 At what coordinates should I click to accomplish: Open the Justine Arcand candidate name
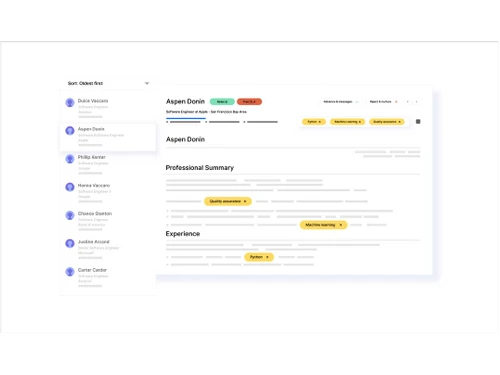pos(93,242)
